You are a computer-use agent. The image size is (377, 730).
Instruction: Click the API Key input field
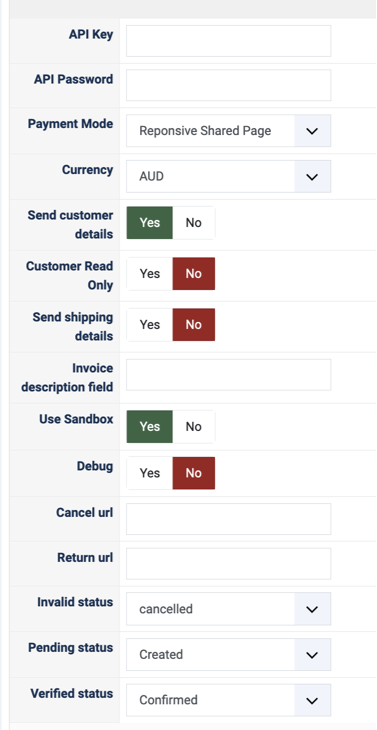click(229, 41)
